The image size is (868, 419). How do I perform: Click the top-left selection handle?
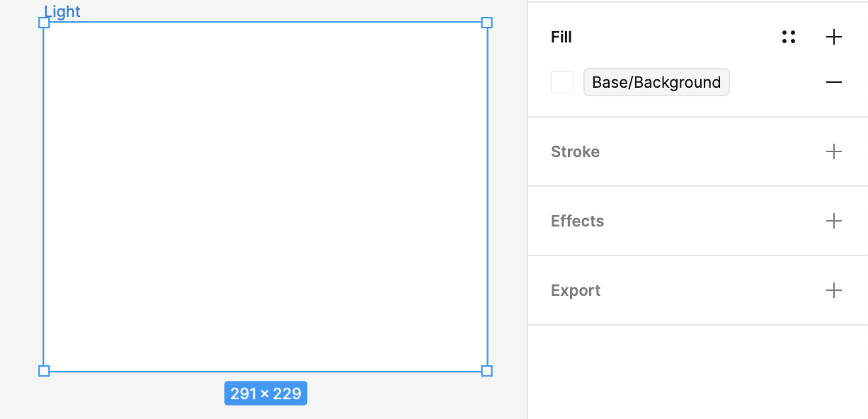(x=45, y=22)
